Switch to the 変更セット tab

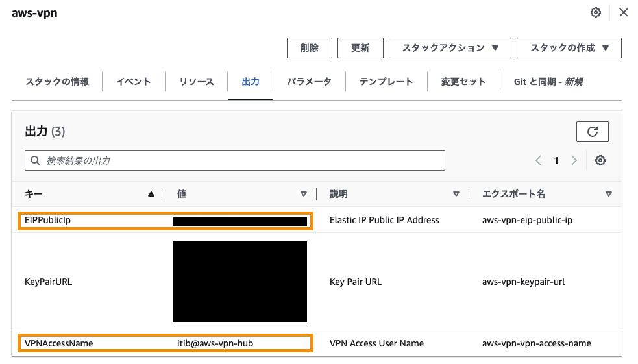point(463,82)
